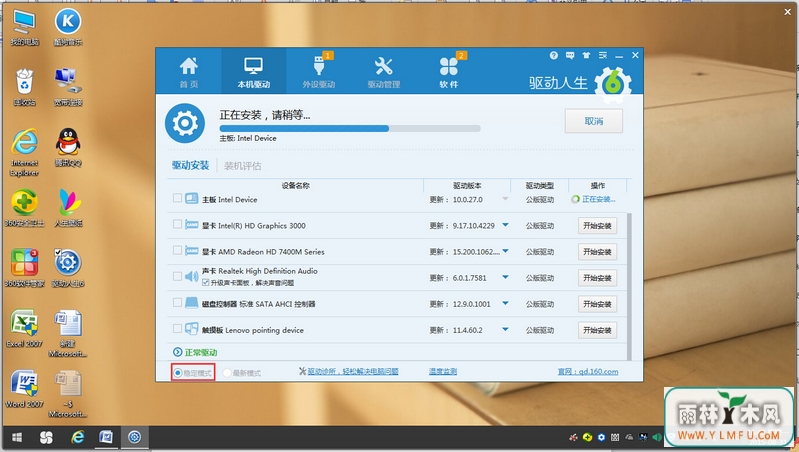
Task: Open the feedback chat bubble icon
Action: (x=570, y=55)
